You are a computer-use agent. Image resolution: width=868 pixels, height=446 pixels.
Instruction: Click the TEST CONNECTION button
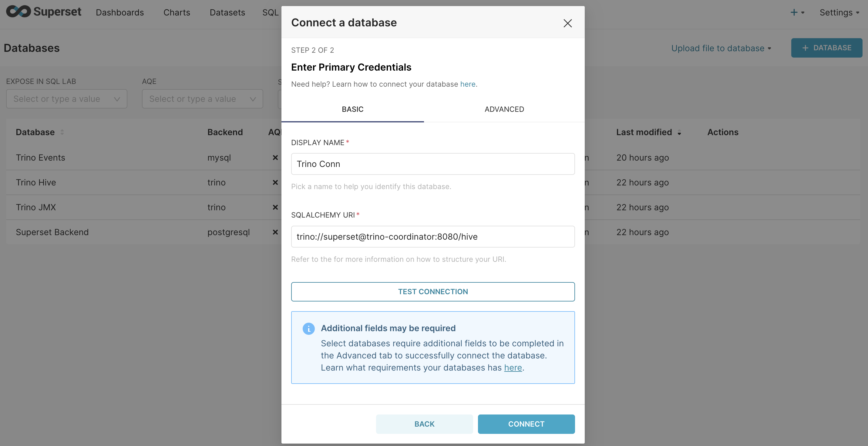pyautogui.click(x=433, y=291)
